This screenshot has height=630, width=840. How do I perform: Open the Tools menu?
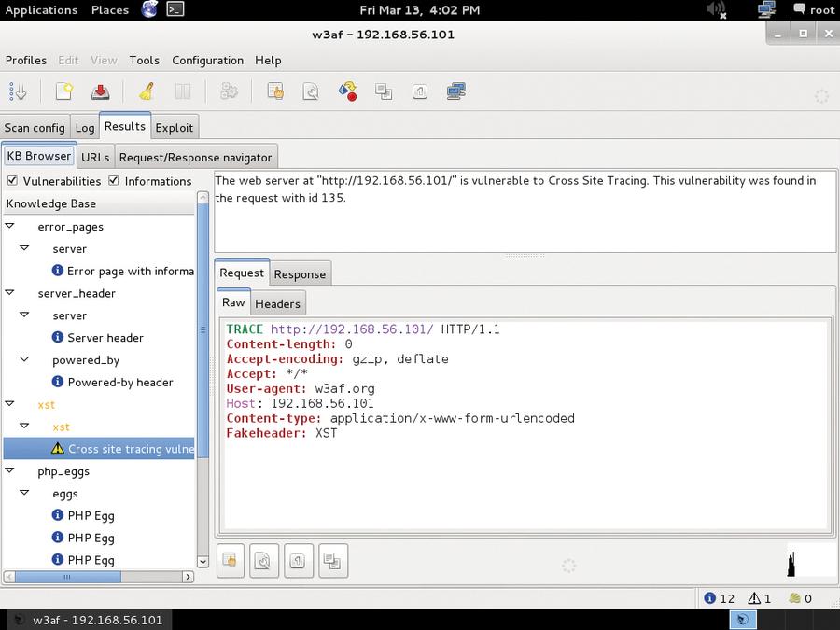tap(144, 61)
